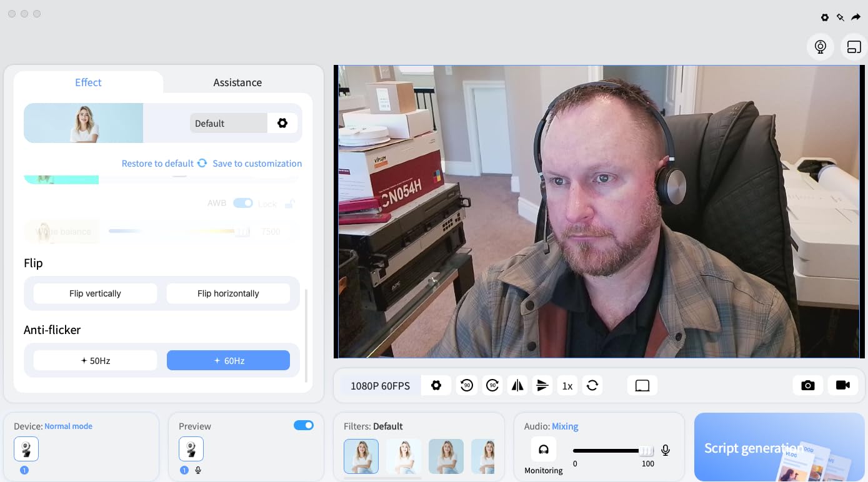Select the 50Hz anti-flicker option
Image resolution: width=868 pixels, height=482 pixels.
point(95,360)
